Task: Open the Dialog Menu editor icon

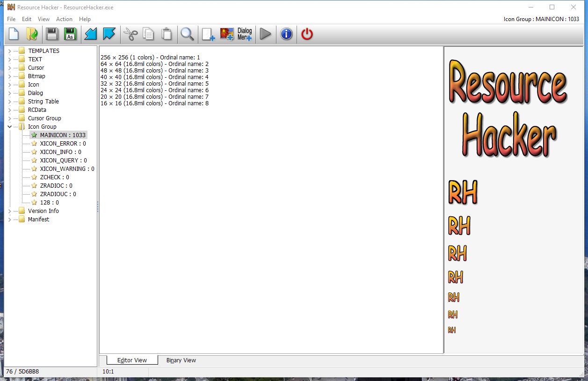Action: click(x=245, y=34)
